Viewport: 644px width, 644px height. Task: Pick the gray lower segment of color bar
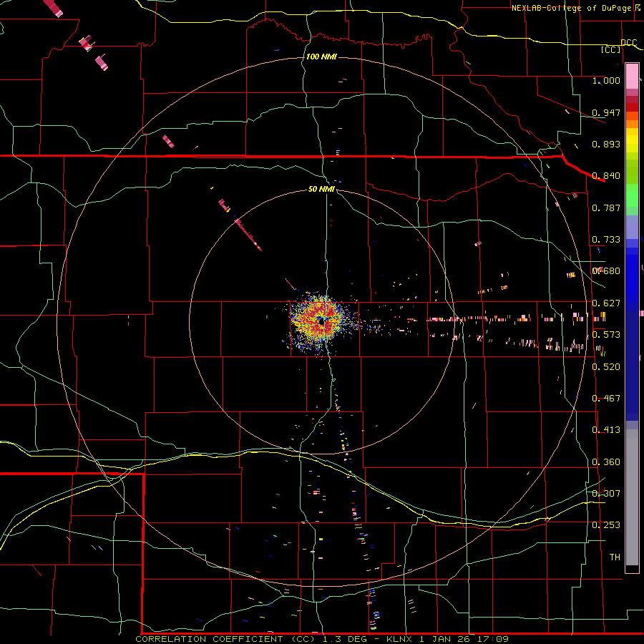pos(632,497)
